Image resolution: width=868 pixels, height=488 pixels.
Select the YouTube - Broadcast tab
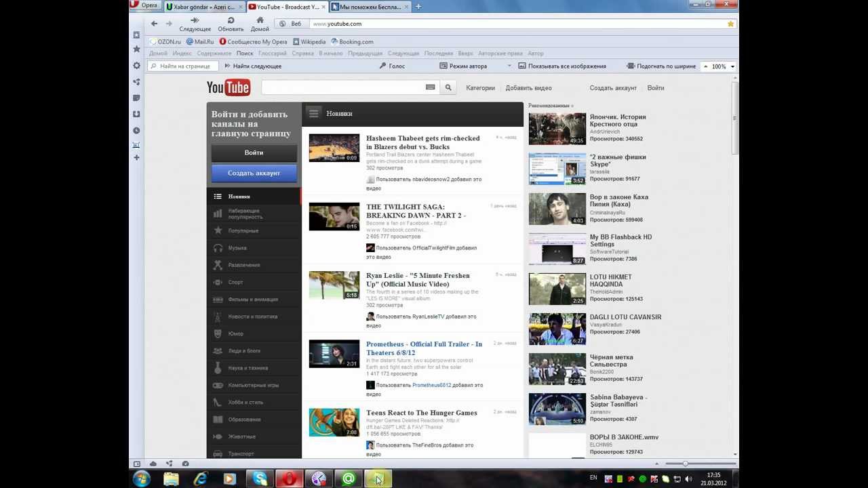(x=285, y=7)
